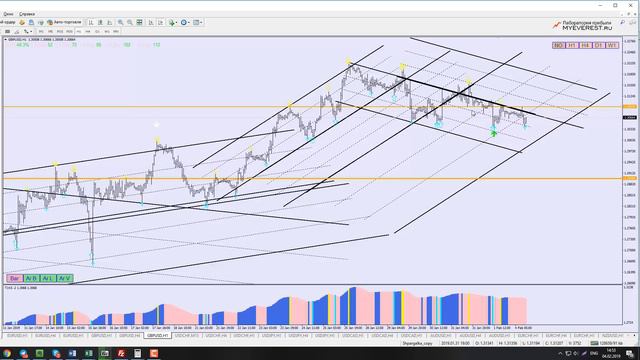The width and height of the screenshot is (640, 360).
Task: Click the search magnifier icon top right
Action: (622, 22)
